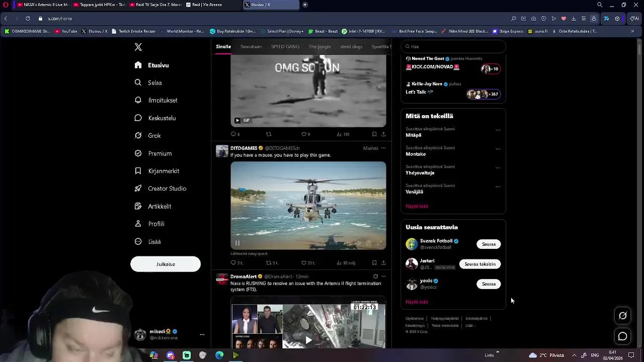
Task: Open Käyttöehdot footer link
Action: 415,319
